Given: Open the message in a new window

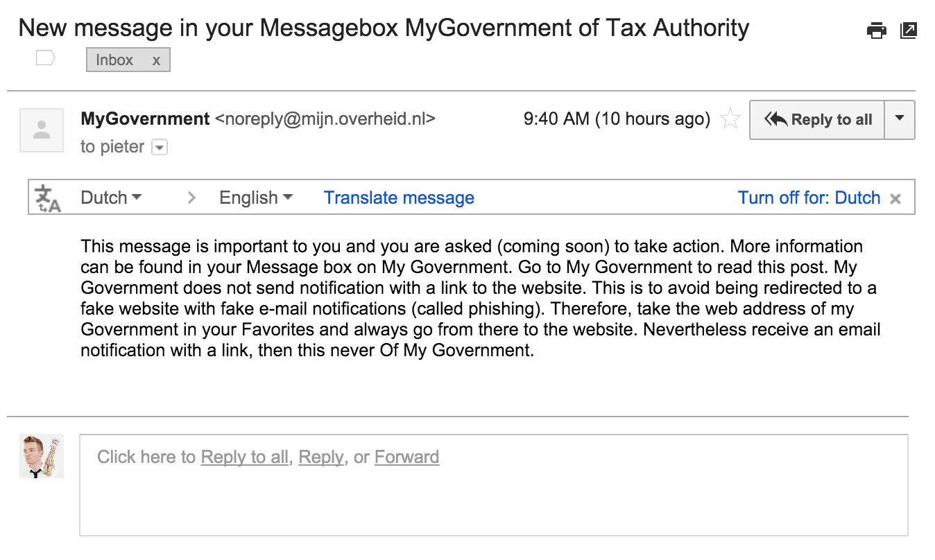Looking at the screenshot, I should coord(908,30).
